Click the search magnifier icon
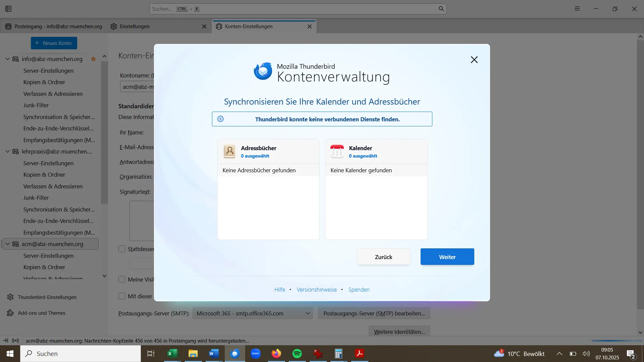The image size is (644, 362). tap(441, 9)
